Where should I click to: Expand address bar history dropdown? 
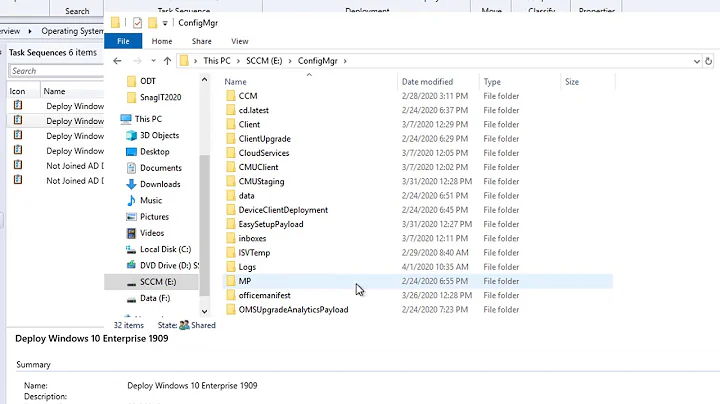697,61
